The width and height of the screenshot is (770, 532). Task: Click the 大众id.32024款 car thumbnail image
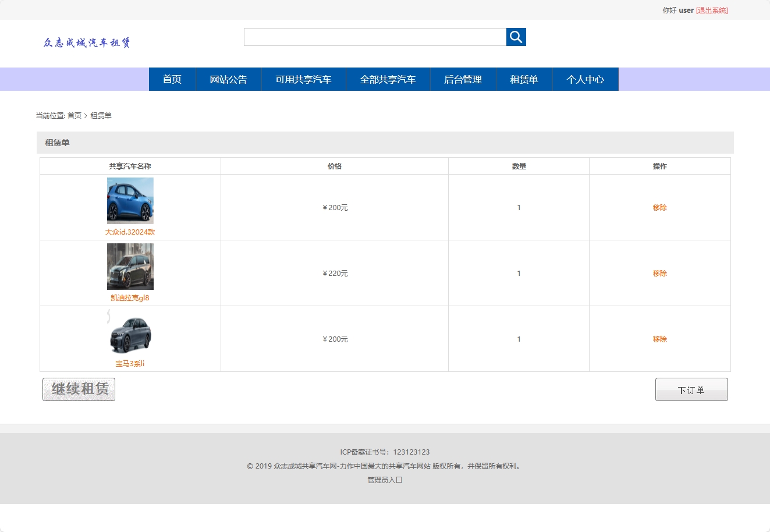[x=130, y=200]
